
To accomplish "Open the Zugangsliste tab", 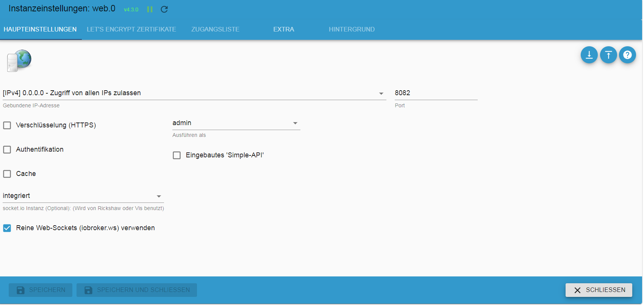I will point(215,30).
